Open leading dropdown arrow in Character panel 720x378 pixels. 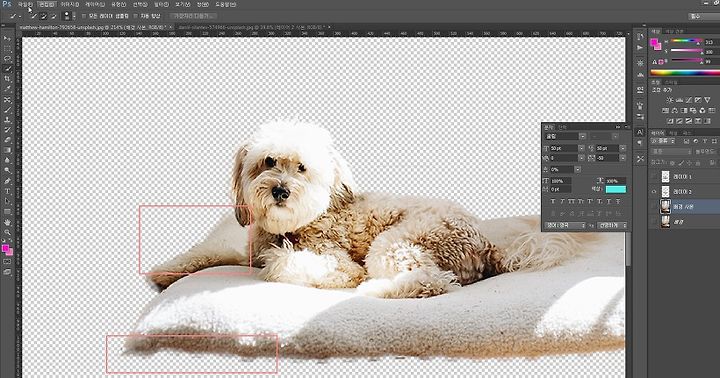click(x=623, y=148)
